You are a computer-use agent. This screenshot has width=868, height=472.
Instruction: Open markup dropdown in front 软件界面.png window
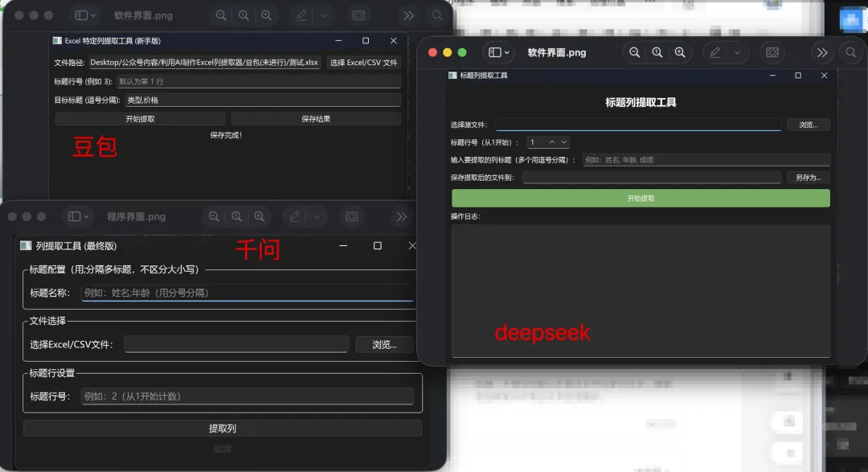click(x=737, y=52)
